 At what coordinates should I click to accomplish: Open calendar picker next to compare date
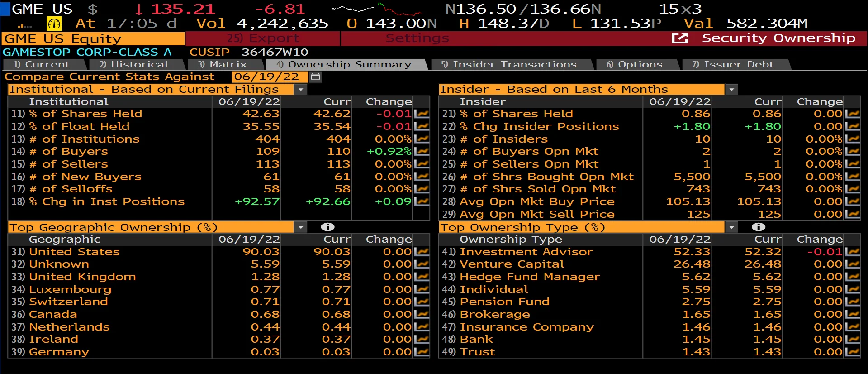316,77
